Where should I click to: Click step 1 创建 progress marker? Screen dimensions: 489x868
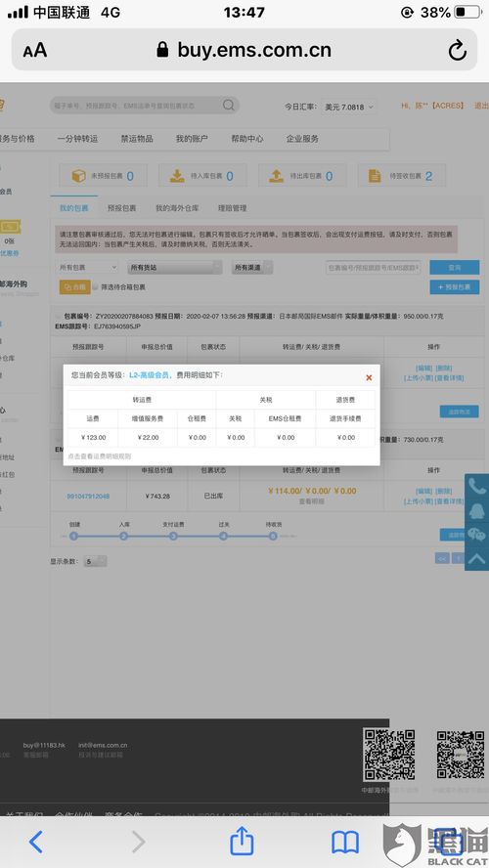click(73, 536)
